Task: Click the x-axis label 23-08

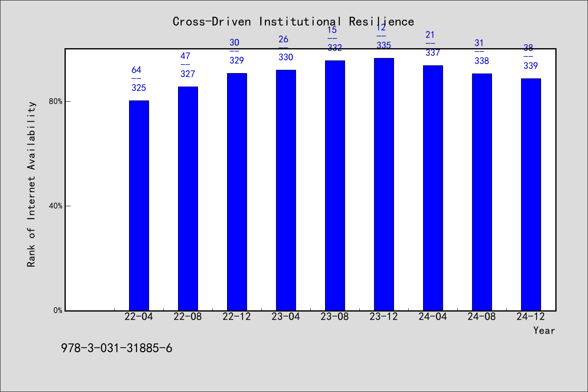Action: (335, 316)
